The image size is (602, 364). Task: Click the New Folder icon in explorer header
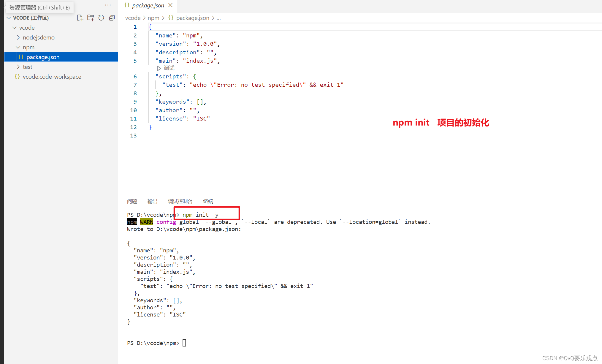point(91,18)
